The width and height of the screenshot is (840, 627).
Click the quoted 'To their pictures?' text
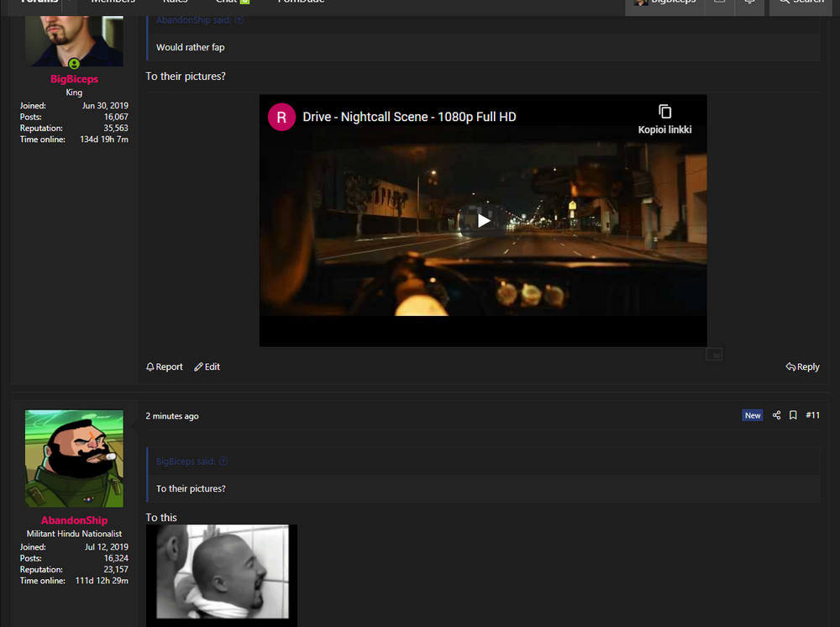(191, 488)
